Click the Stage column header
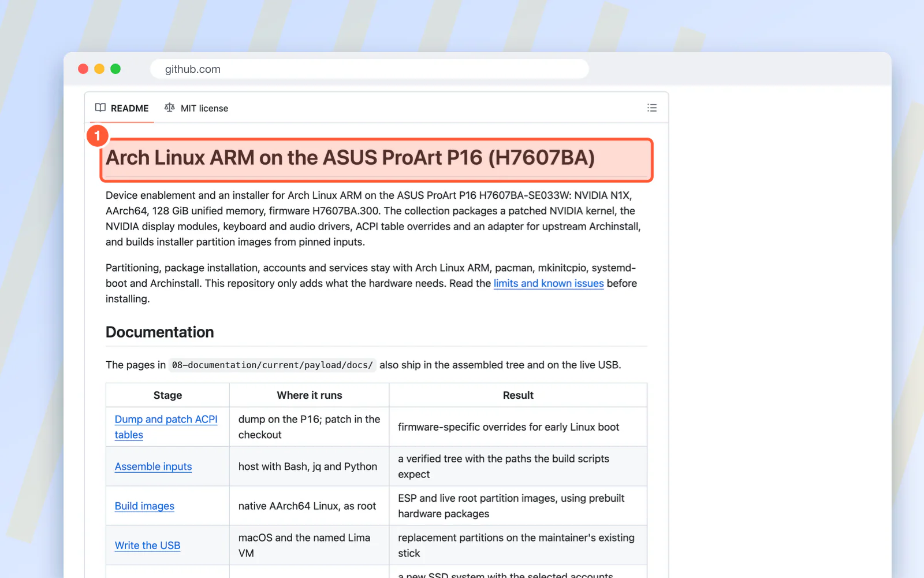Image resolution: width=924 pixels, height=578 pixels. tap(167, 395)
